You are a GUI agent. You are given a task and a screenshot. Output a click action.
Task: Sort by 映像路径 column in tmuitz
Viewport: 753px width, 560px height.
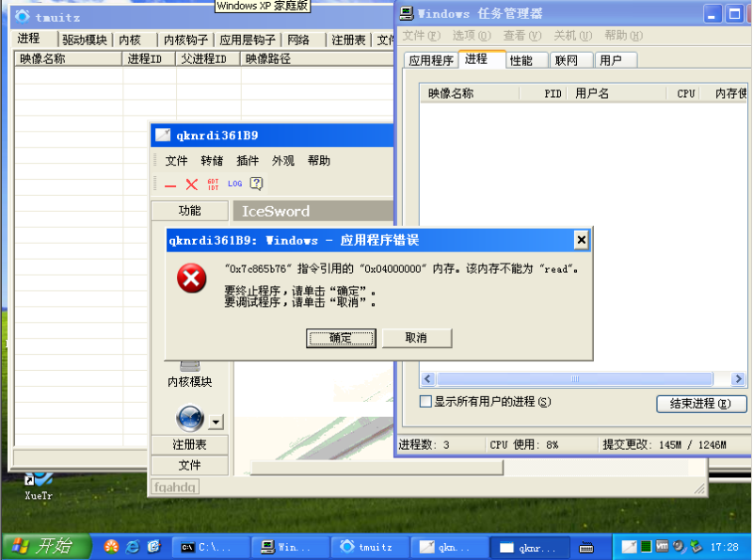tap(317, 58)
